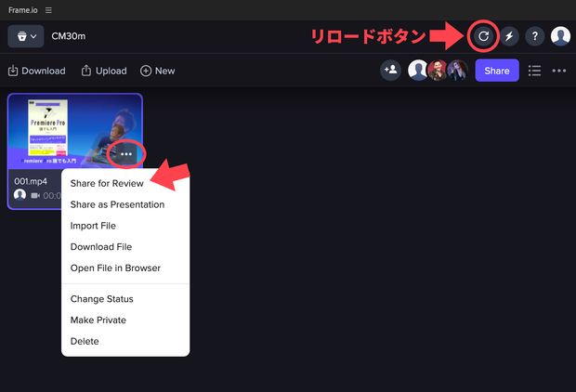Switch to list view icon

tap(534, 71)
